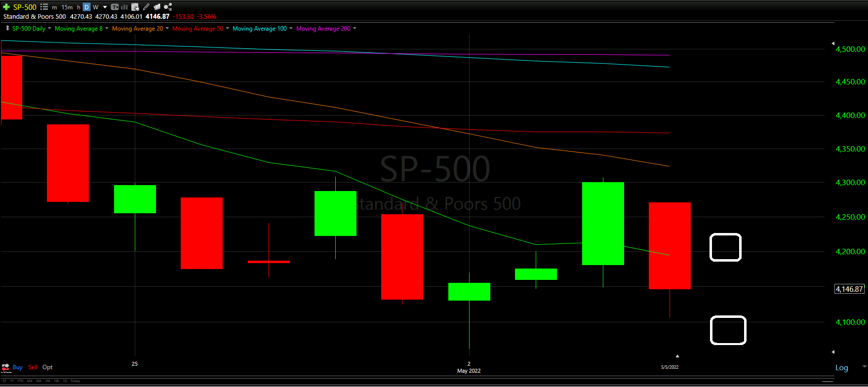Click the -3.56% percent change
868x387 pixels.
tap(206, 16)
